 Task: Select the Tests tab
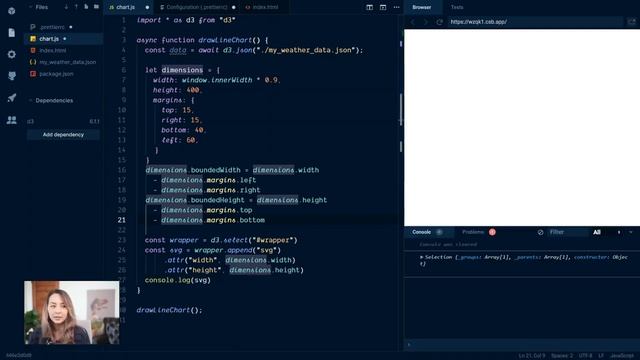457,7
